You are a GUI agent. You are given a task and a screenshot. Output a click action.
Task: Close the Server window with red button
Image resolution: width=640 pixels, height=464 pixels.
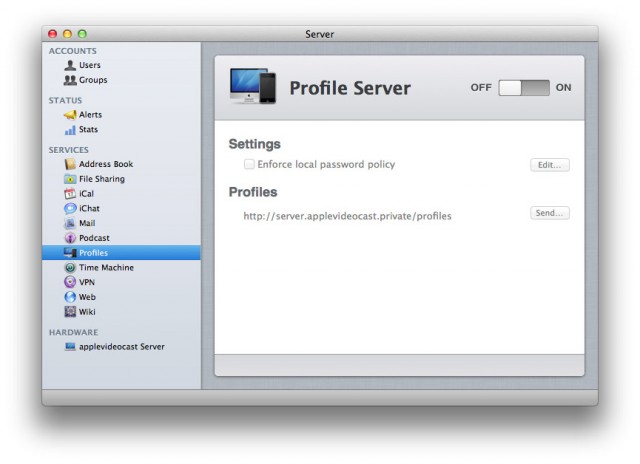click(x=53, y=34)
